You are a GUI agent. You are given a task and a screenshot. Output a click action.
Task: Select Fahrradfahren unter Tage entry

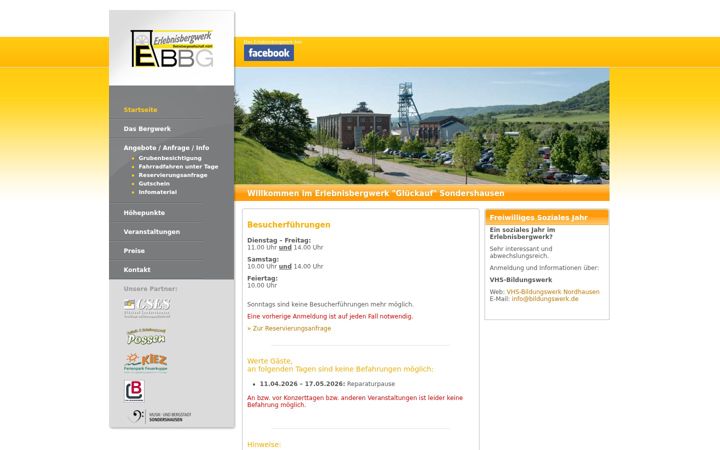pos(178,167)
